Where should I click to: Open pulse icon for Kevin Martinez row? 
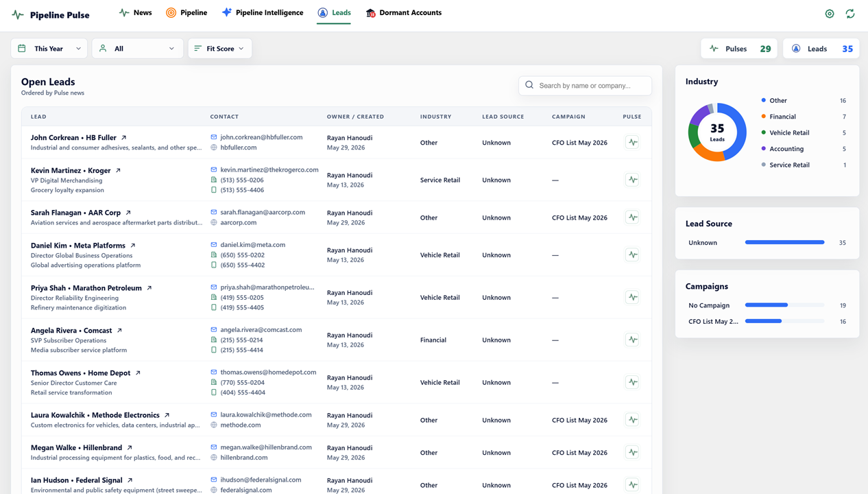click(x=632, y=180)
